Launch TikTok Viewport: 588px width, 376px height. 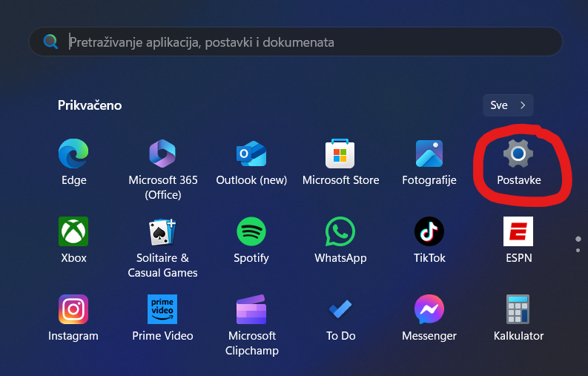coord(429,231)
